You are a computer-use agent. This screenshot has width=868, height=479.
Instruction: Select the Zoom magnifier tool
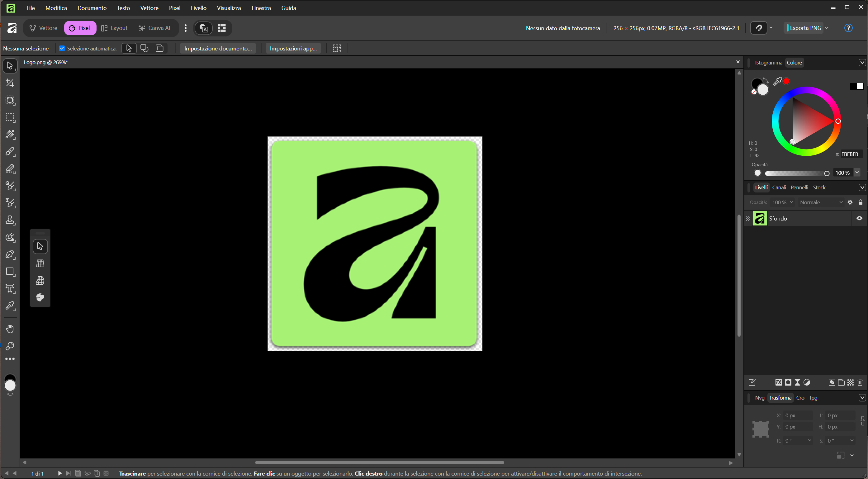pyautogui.click(x=10, y=346)
